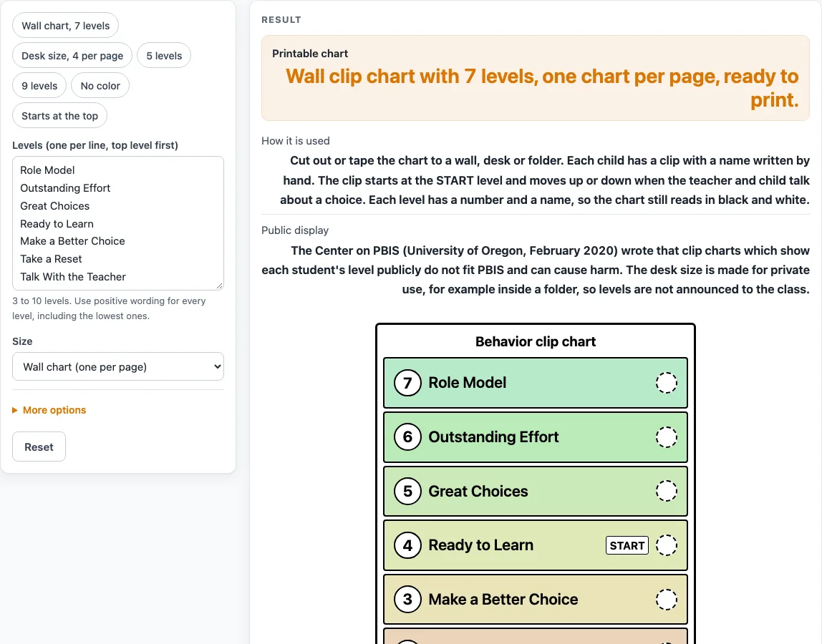Click the START badge on Ready to Learn
The height and width of the screenshot is (644, 822).
click(627, 545)
